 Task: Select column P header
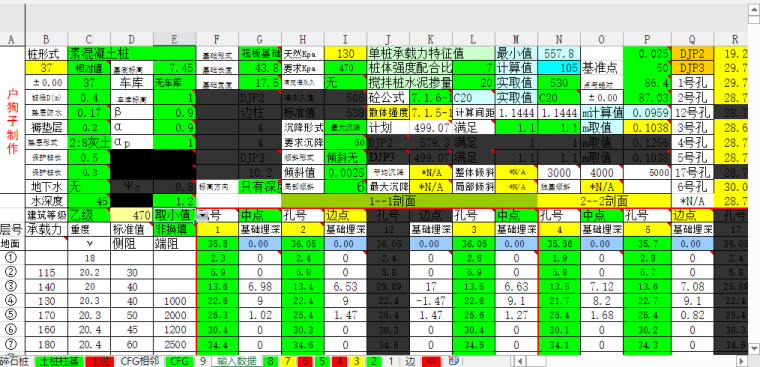click(x=647, y=39)
